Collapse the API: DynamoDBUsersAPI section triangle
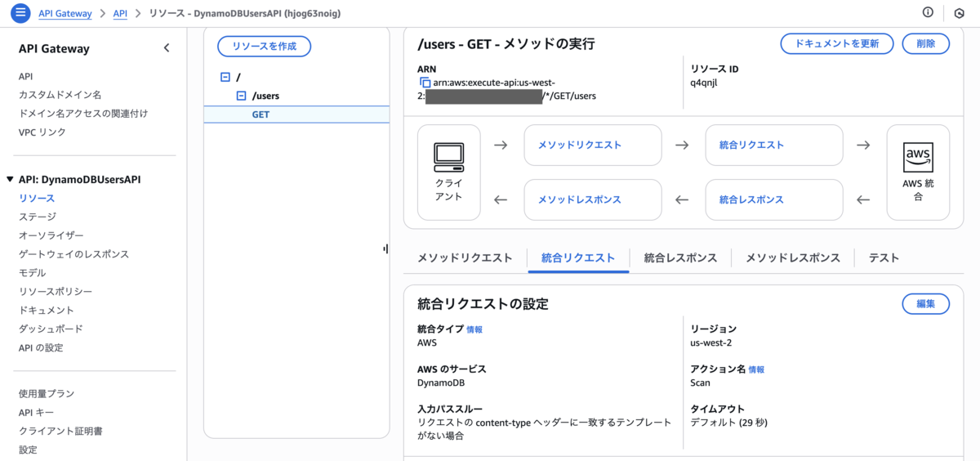 point(10,180)
